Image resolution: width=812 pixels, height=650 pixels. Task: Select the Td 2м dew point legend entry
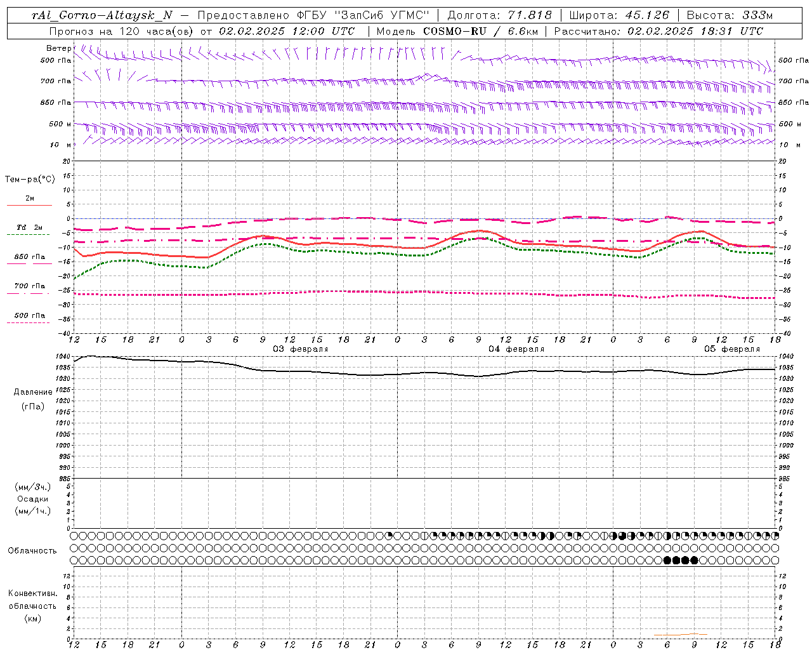tap(29, 227)
